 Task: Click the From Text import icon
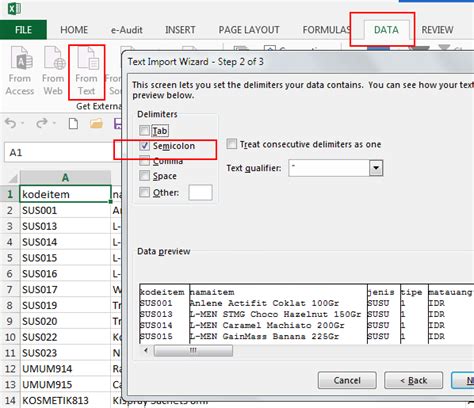[87, 58]
